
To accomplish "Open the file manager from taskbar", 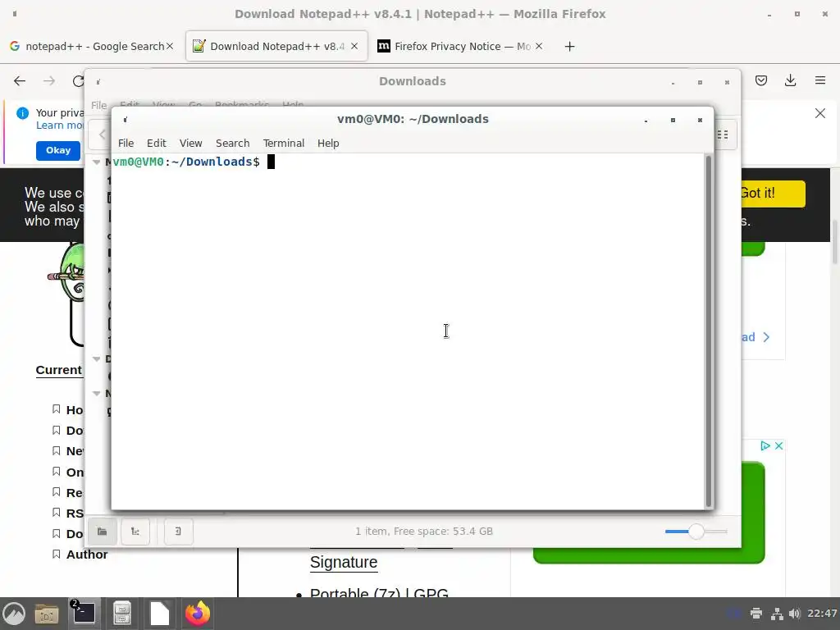I will (47, 614).
